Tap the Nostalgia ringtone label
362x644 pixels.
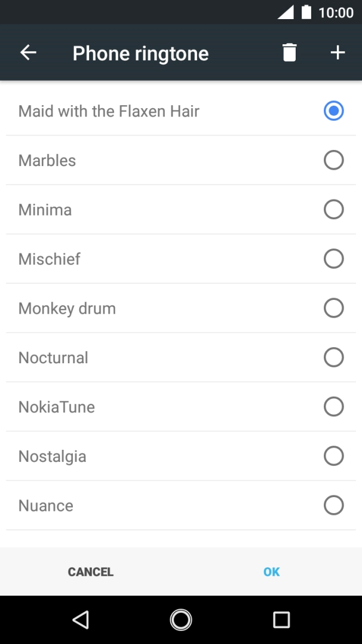[x=53, y=456]
